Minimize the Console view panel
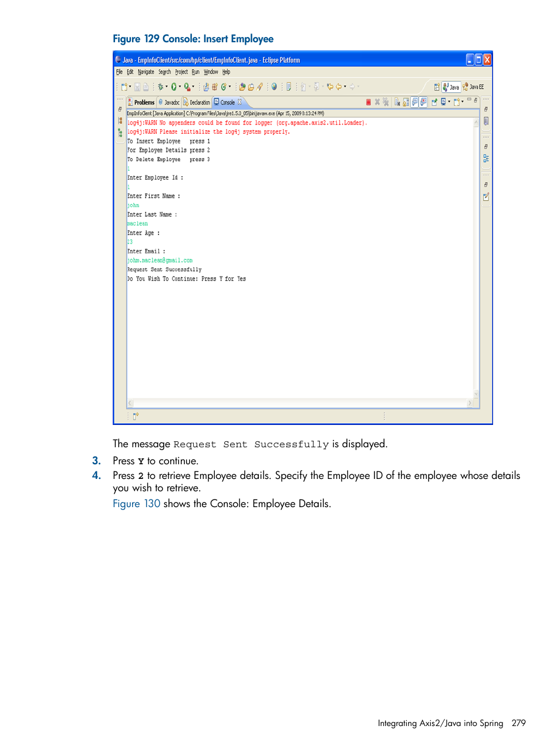The height and width of the screenshot is (746, 560). pyautogui.click(x=469, y=99)
